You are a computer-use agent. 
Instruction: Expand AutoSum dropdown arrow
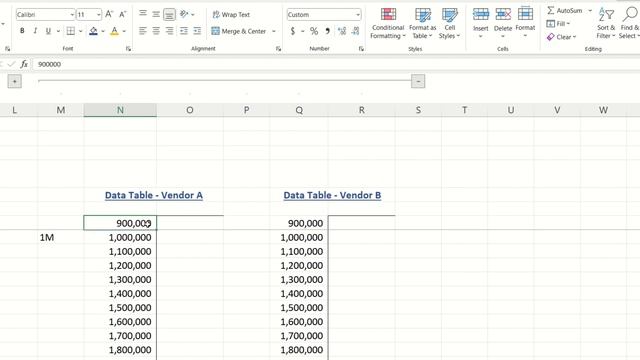[590, 11]
